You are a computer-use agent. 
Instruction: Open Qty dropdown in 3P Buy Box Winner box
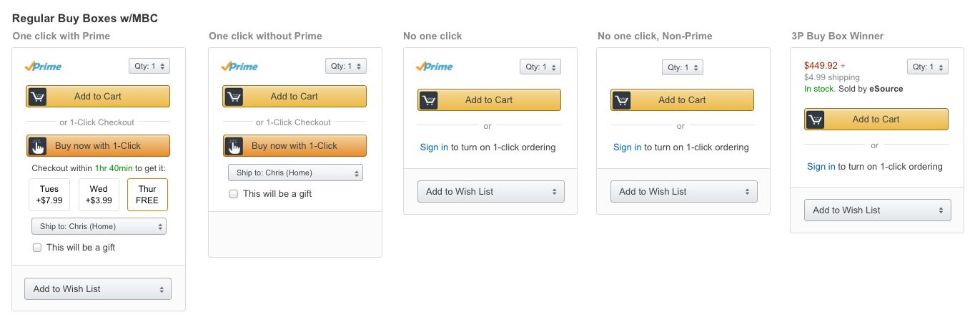(x=927, y=67)
